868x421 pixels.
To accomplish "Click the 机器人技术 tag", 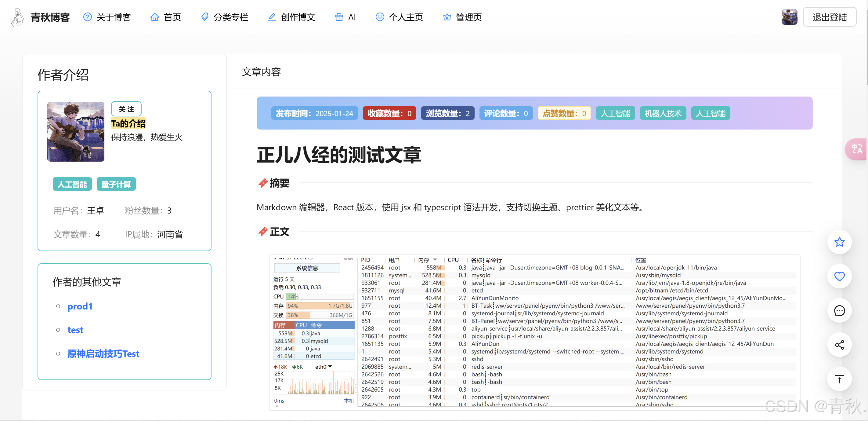I will click(x=663, y=113).
